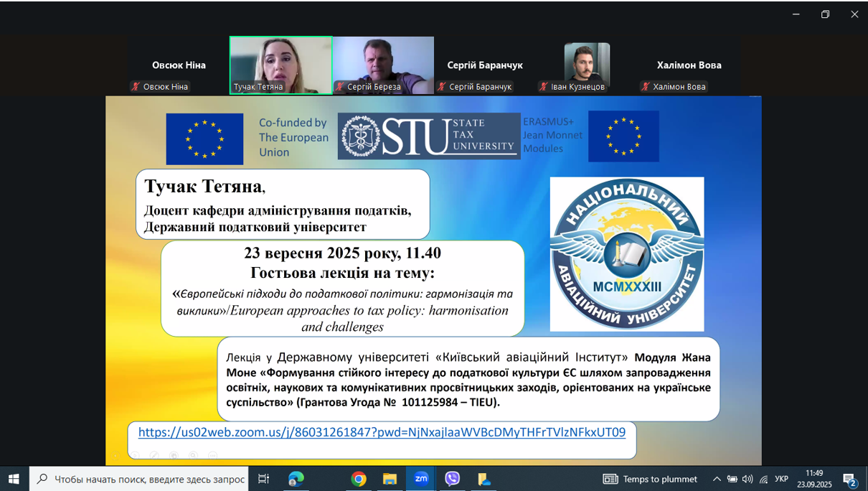The height and width of the screenshot is (491, 868).
Task: Open the notification center icon
Action: (x=849, y=479)
